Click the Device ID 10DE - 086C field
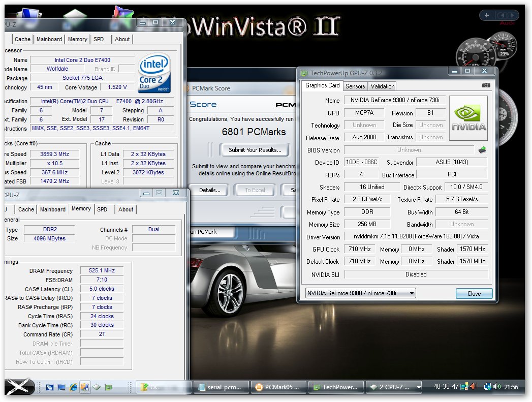The height and width of the screenshot is (402, 532). coord(361,162)
